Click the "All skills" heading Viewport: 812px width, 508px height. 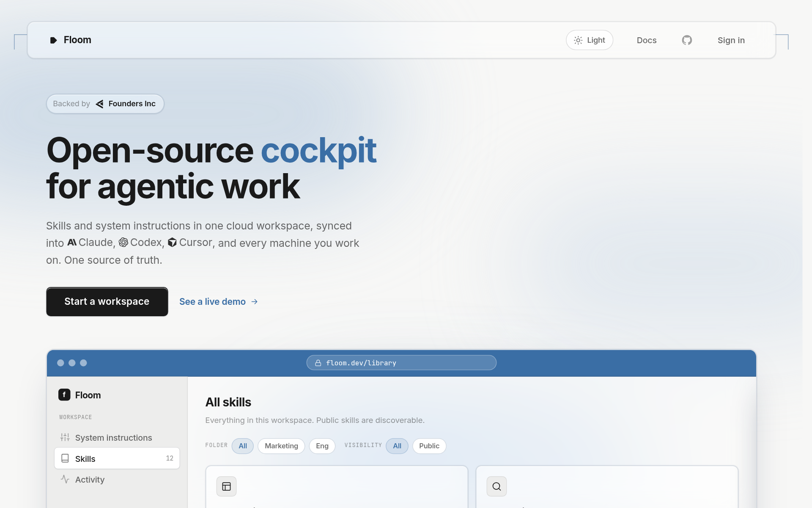point(228,402)
